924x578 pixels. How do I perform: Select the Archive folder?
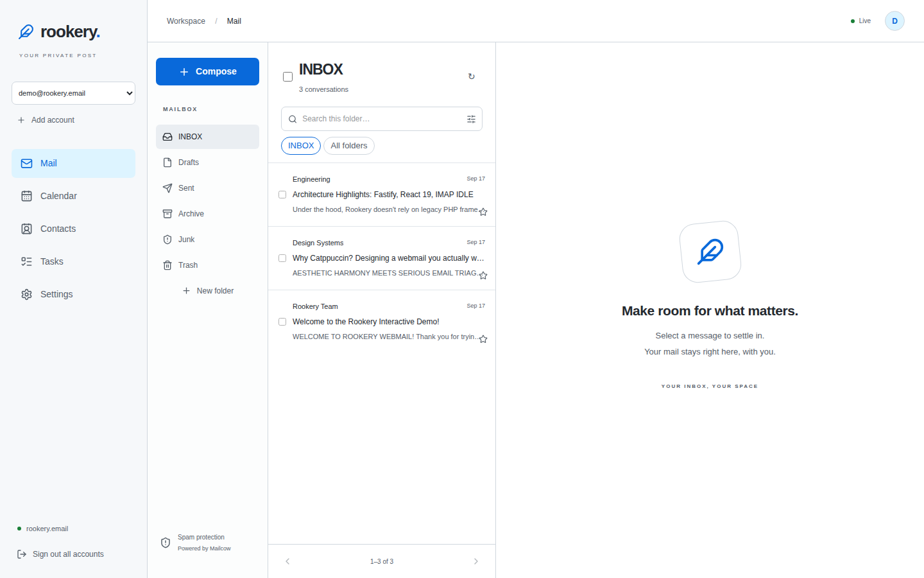207,214
